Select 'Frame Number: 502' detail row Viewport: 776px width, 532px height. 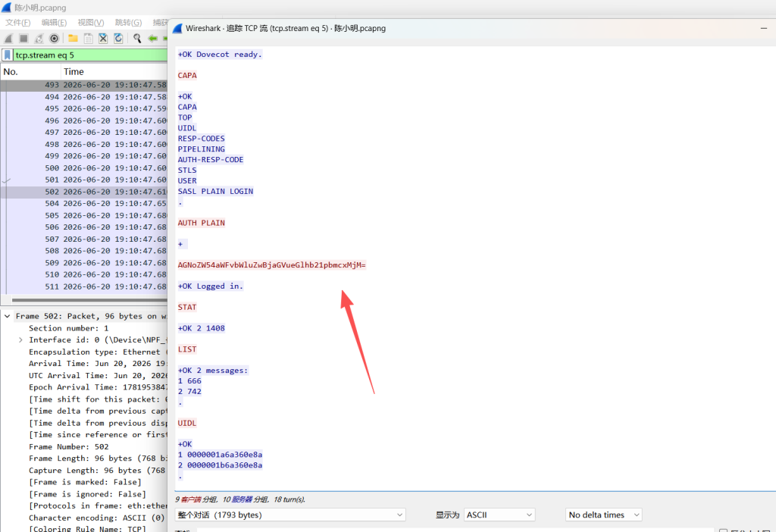[69, 446]
